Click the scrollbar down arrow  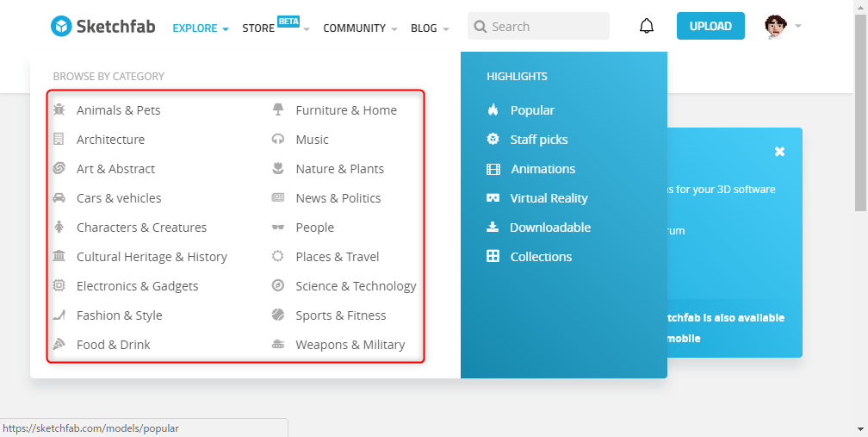(861, 429)
